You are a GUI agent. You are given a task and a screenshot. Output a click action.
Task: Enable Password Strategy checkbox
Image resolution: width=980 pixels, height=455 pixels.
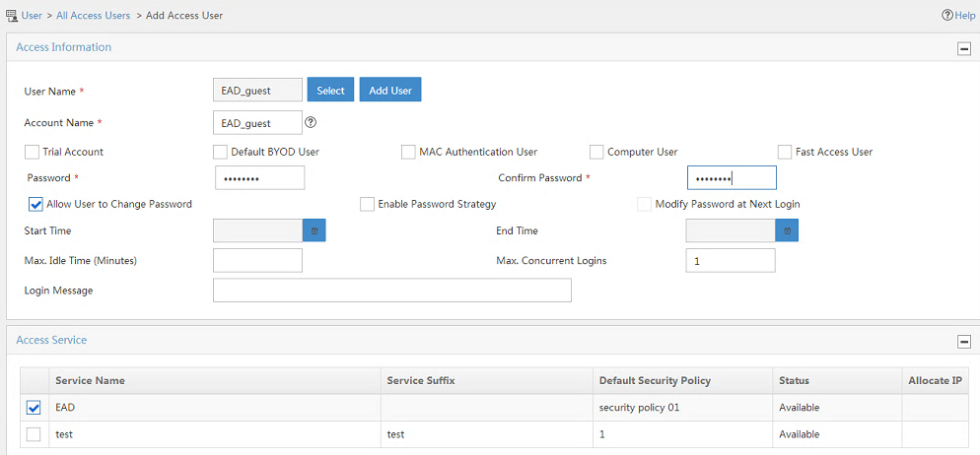[367, 204]
